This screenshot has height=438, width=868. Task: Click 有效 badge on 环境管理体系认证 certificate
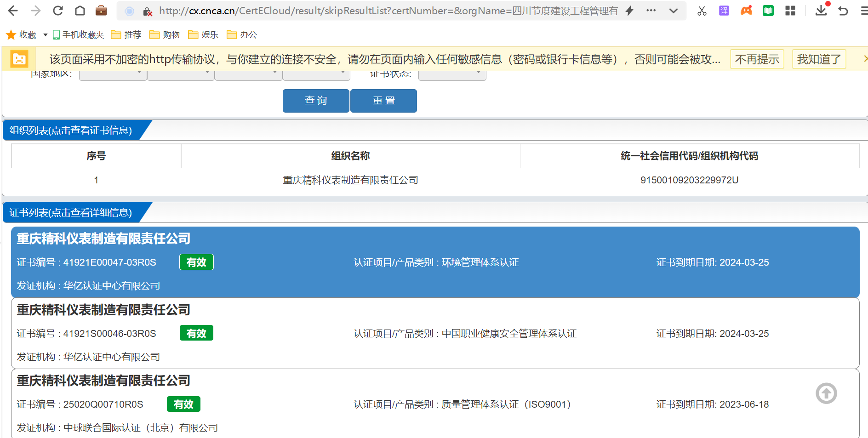click(196, 262)
